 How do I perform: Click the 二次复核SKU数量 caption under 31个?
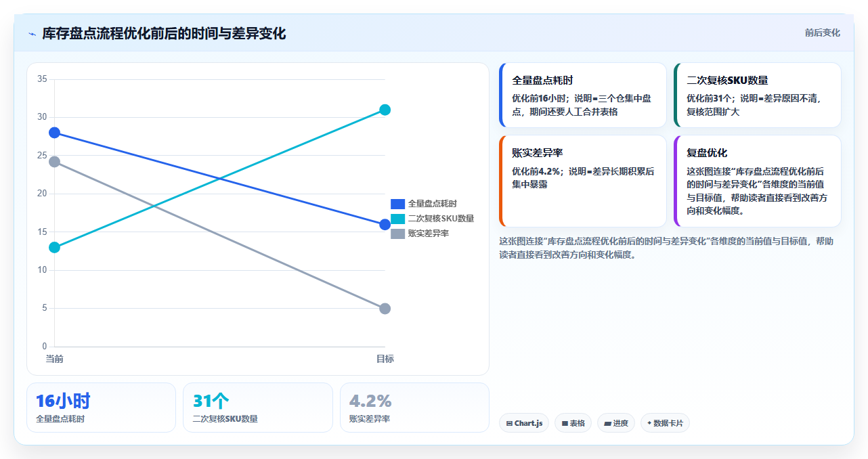(225, 419)
